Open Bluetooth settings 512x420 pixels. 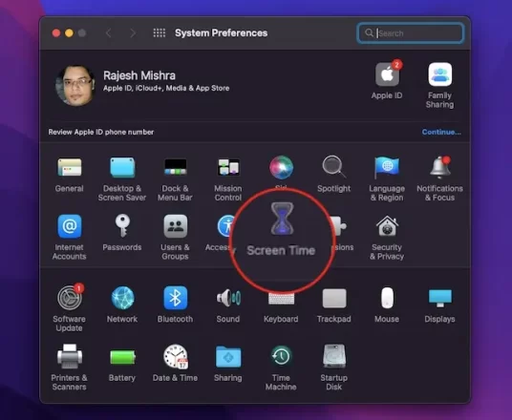(x=176, y=298)
